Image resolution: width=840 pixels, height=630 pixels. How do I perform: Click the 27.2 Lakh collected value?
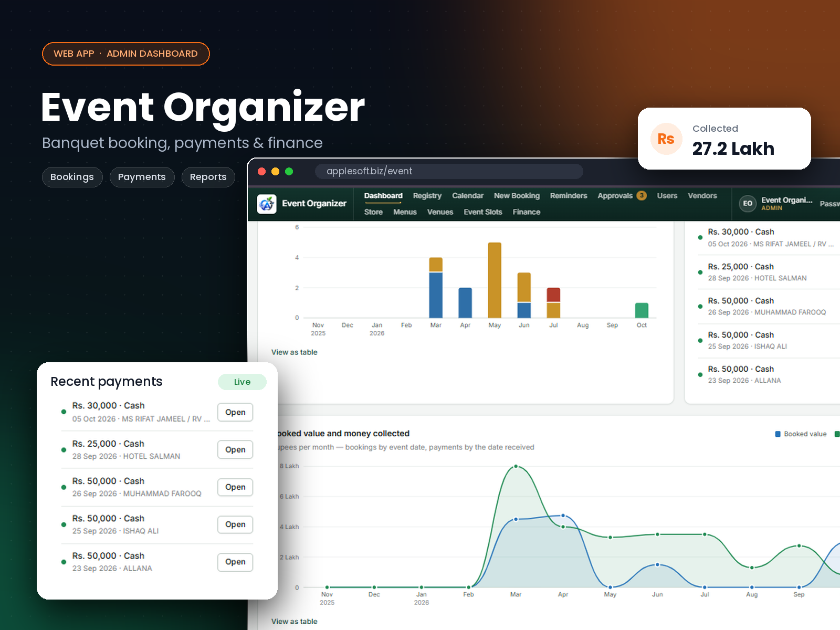[x=733, y=149]
